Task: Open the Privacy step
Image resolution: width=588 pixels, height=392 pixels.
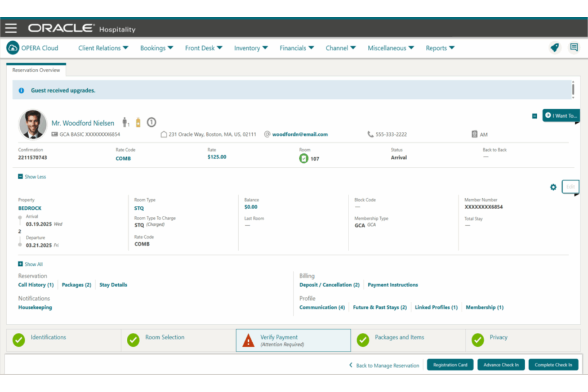Action: click(523, 340)
